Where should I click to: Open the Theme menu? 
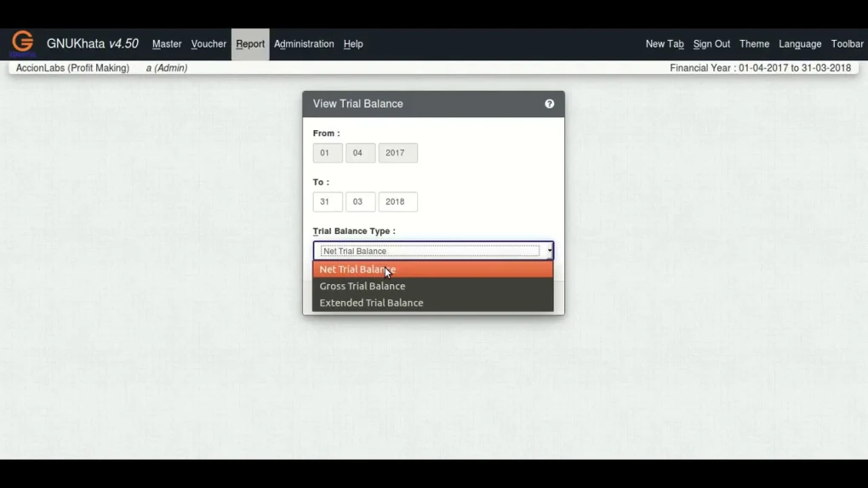(x=754, y=44)
